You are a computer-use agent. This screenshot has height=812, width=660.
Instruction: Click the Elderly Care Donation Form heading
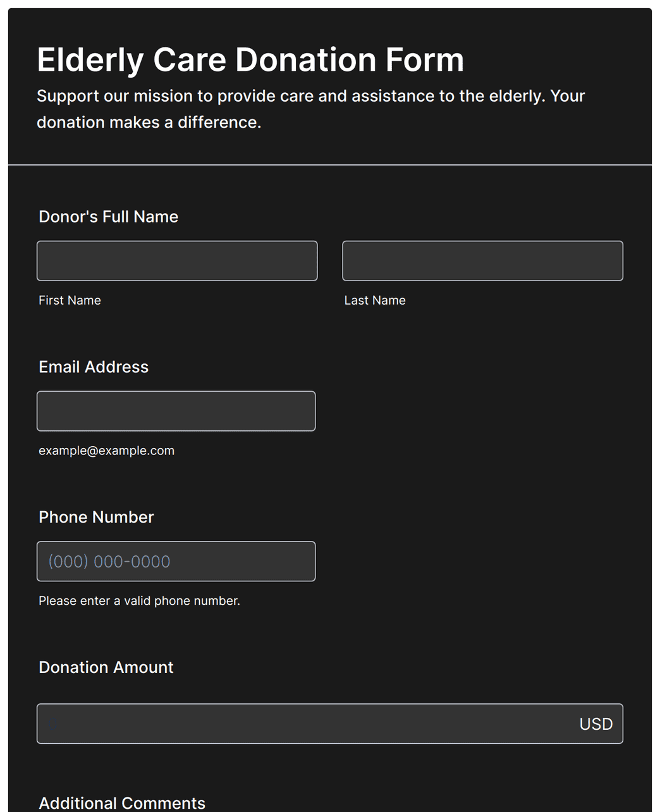(x=250, y=60)
